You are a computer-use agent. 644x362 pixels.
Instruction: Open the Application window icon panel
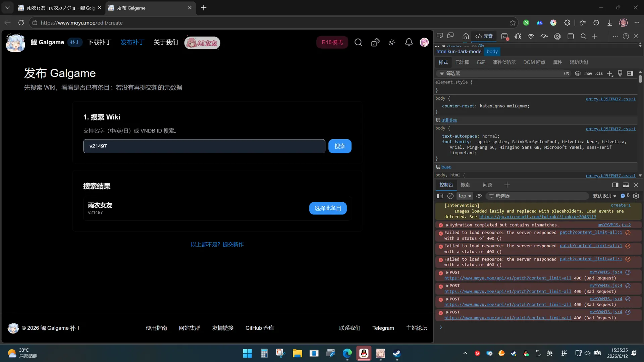point(571,36)
